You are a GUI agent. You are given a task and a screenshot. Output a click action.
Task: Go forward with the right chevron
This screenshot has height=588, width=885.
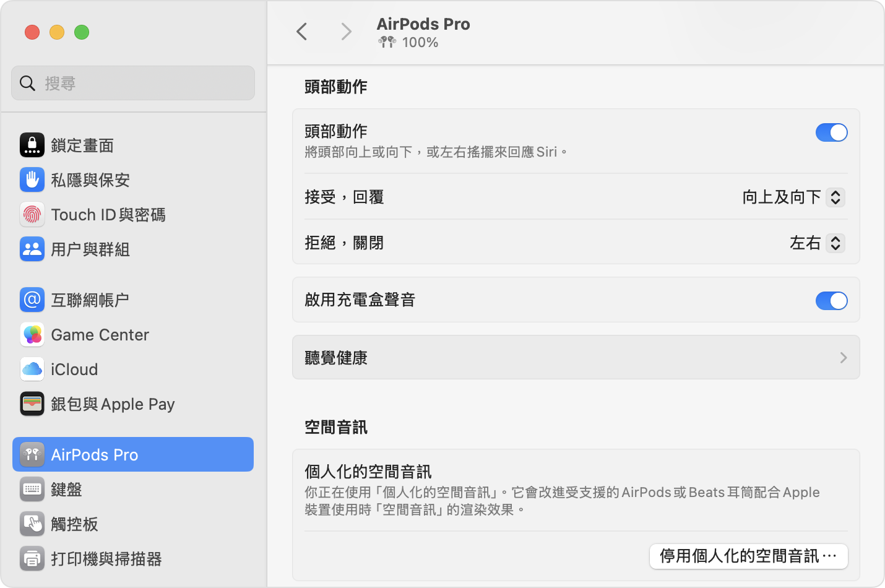click(347, 32)
